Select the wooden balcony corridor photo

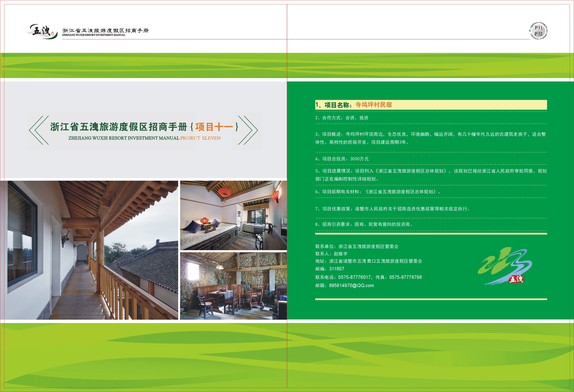point(89,250)
